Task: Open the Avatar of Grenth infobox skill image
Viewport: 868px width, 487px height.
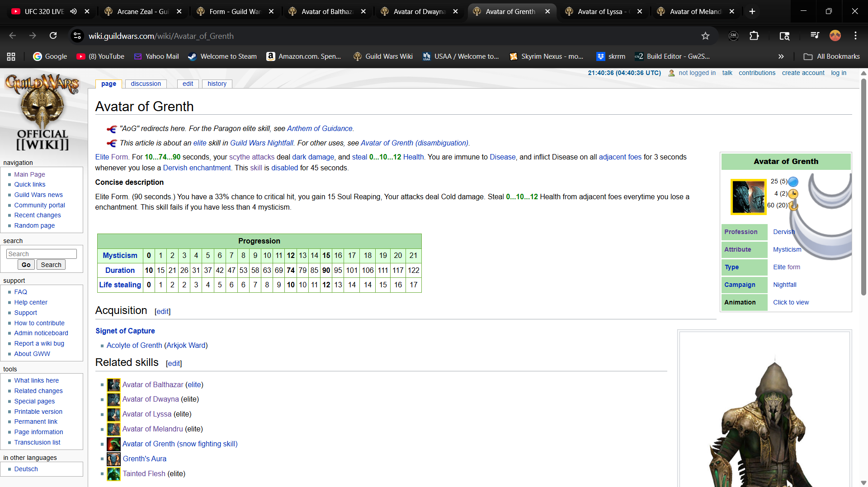Action: click(748, 197)
